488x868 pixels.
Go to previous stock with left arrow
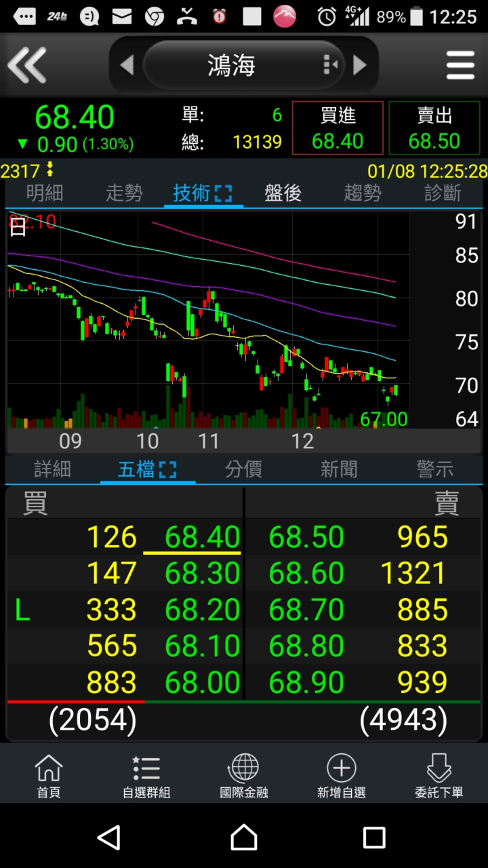tap(127, 65)
